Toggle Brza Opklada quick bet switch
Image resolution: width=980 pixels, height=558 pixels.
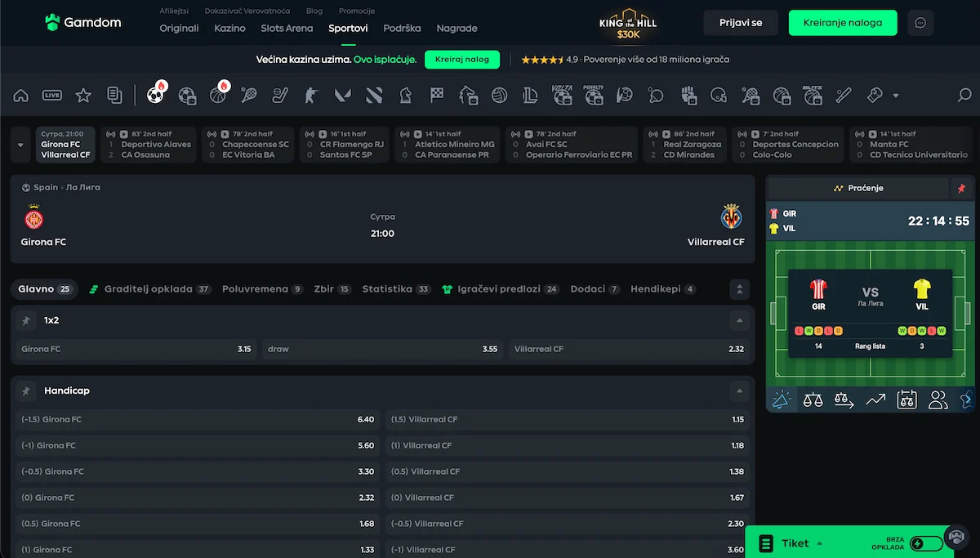(x=927, y=543)
